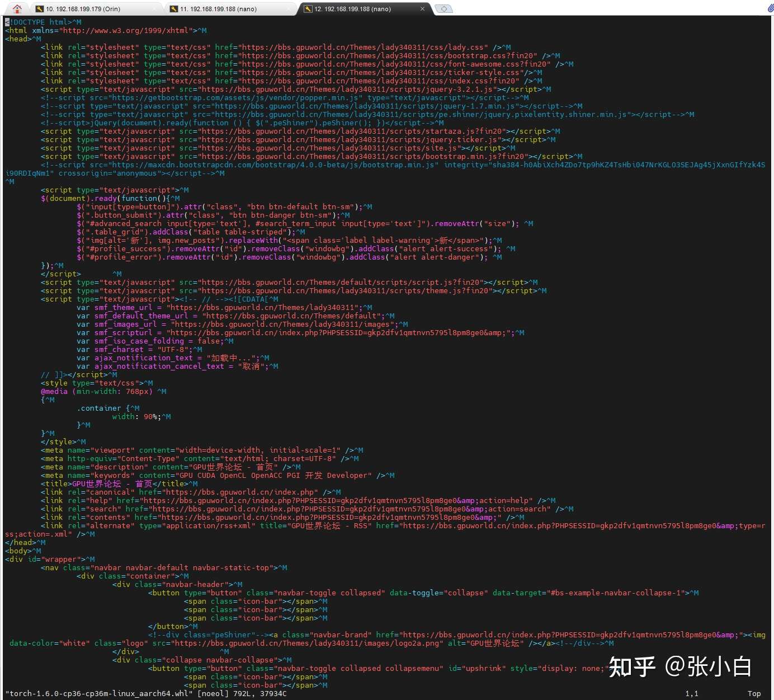The height and width of the screenshot is (700, 774).
Task: Click the jquery.ticker.js script line
Action: tap(298, 139)
